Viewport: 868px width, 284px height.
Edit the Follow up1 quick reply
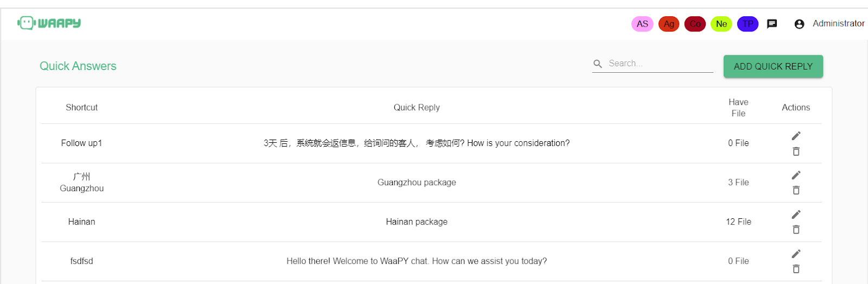796,136
